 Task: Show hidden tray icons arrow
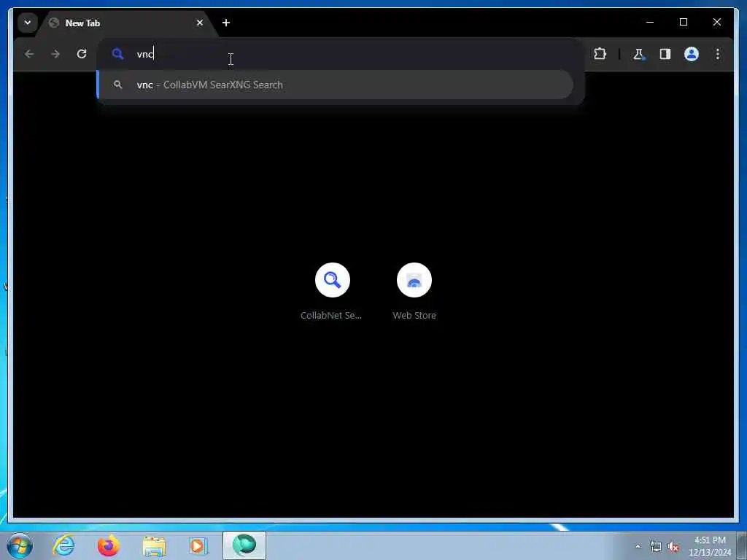[638, 546]
